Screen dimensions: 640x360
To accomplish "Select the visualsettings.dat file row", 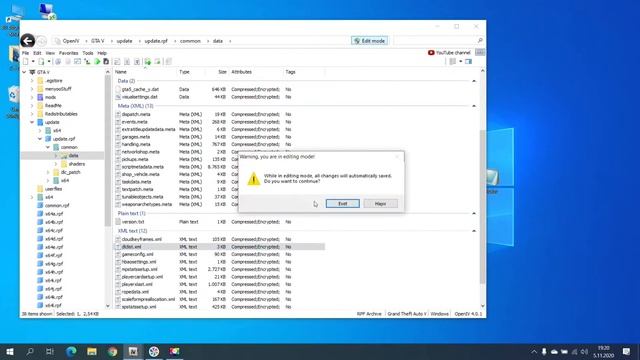I will click(220, 97).
